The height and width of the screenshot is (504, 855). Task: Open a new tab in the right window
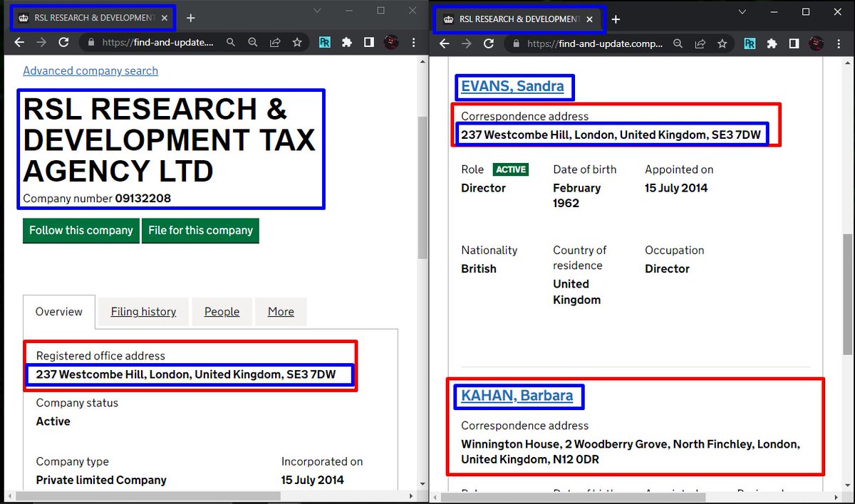click(616, 19)
